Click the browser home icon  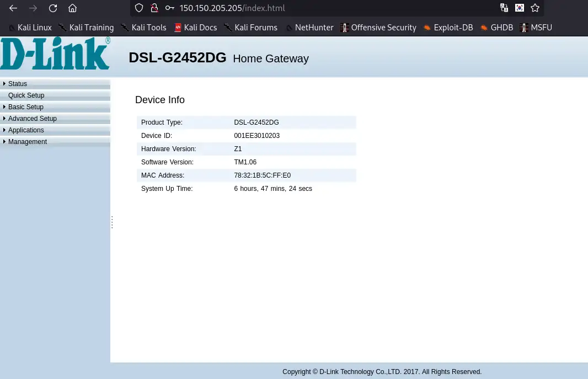click(x=72, y=8)
